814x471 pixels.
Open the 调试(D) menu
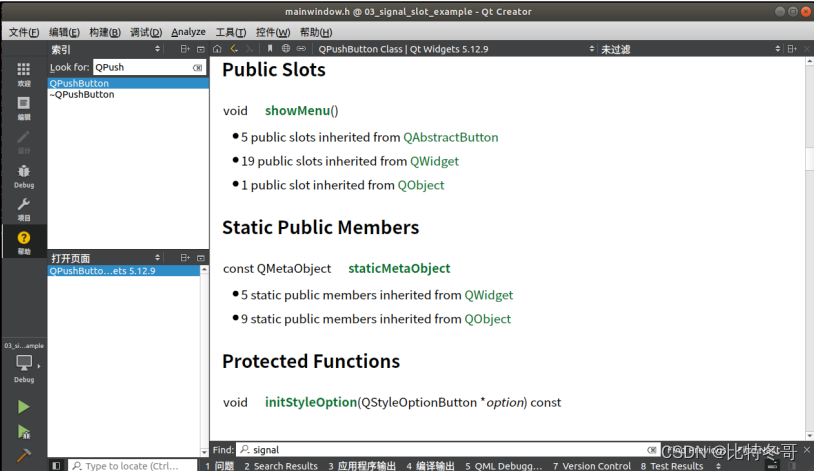(x=146, y=32)
